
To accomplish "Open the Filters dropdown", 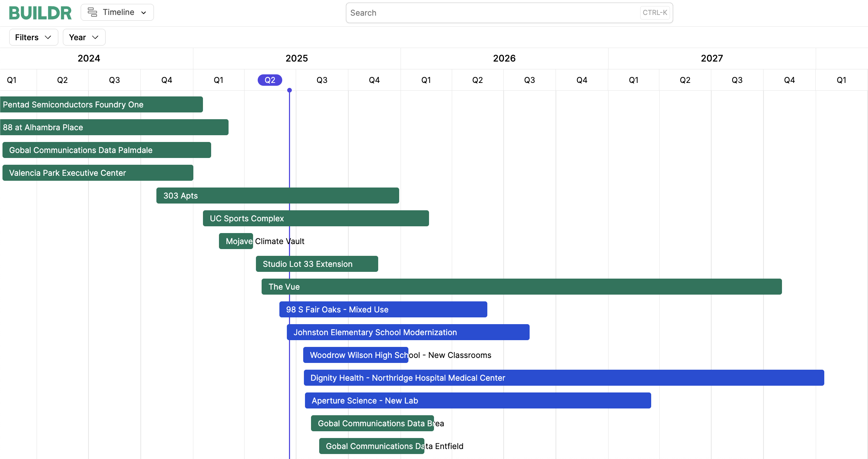I will pyautogui.click(x=33, y=37).
